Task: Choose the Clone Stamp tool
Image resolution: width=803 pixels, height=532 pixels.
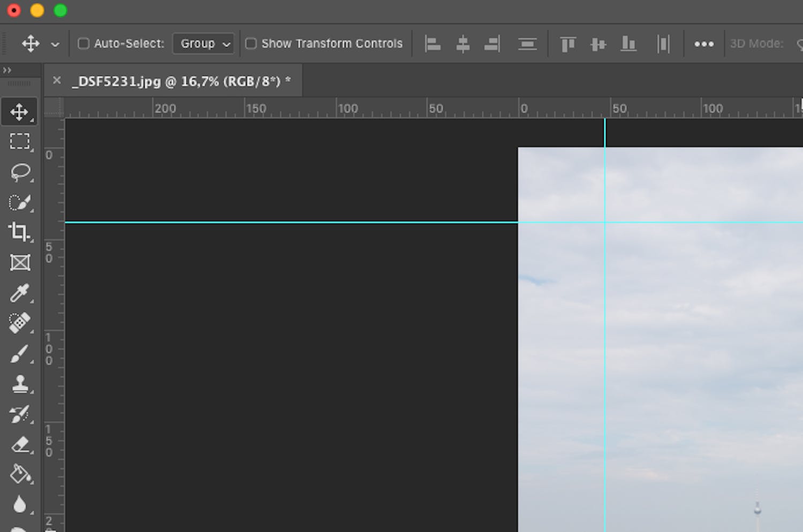Action: [x=20, y=384]
